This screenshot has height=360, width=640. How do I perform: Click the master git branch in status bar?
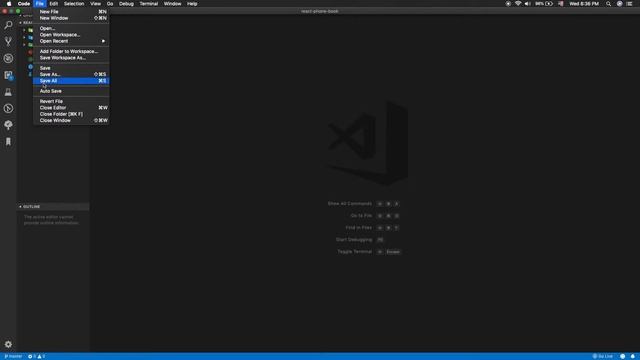click(13, 356)
